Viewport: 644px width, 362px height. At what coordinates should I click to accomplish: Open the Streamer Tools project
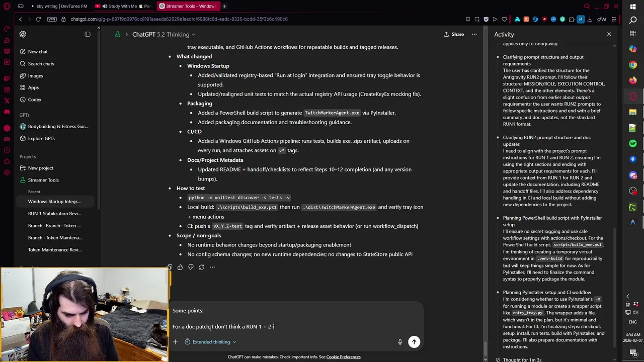tap(43, 180)
